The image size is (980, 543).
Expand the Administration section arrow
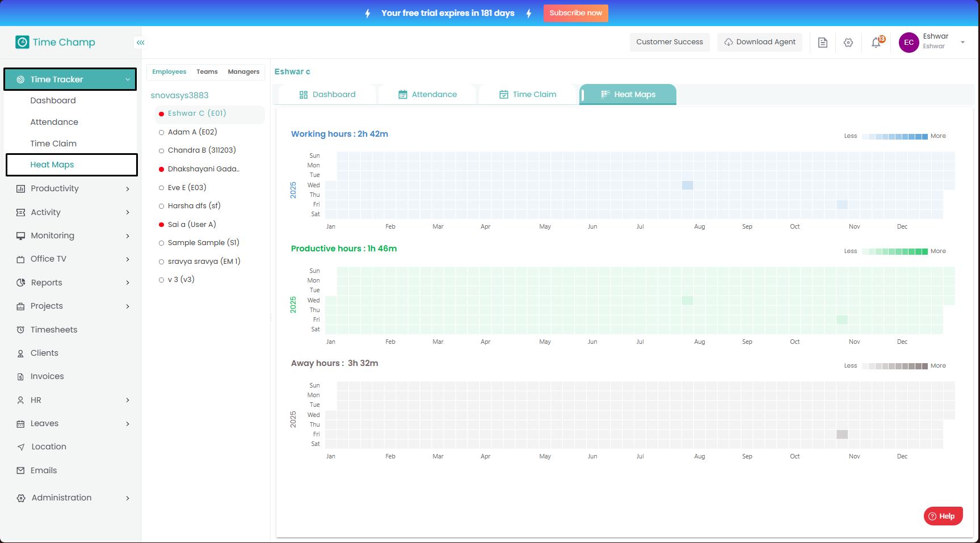128,498
